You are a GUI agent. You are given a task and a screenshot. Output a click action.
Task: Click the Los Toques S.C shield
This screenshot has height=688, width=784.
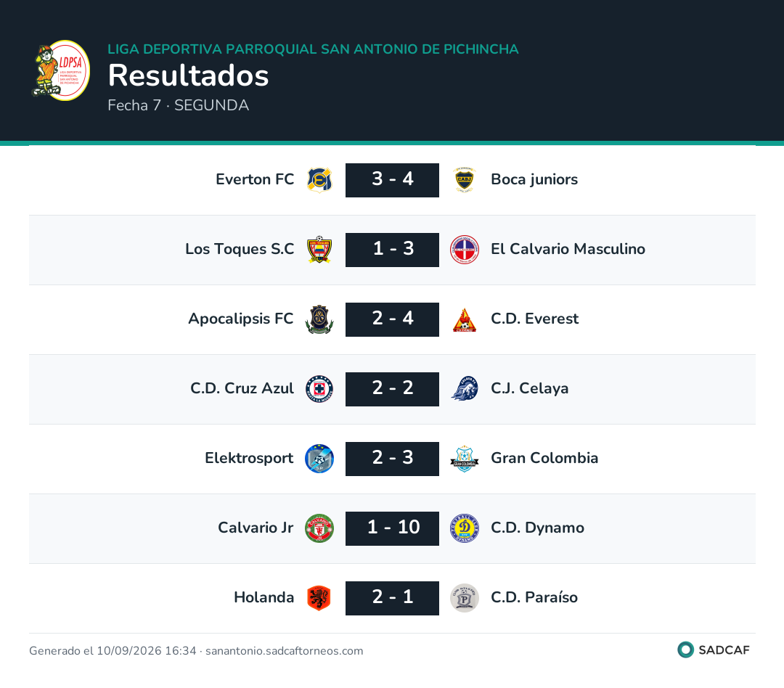coord(319,250)
